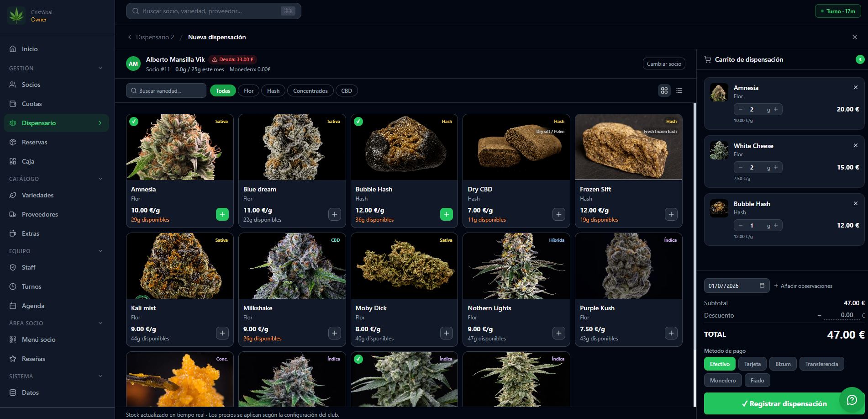Add Dry CBD using its plus icon
868x419 pixels.
click(x=559, y=214)
